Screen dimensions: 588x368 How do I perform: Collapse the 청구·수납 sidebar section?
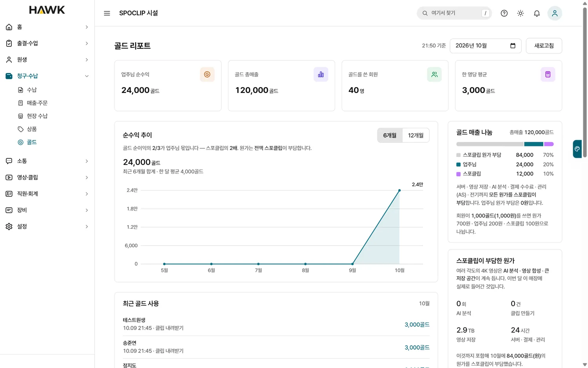(47, 76)
